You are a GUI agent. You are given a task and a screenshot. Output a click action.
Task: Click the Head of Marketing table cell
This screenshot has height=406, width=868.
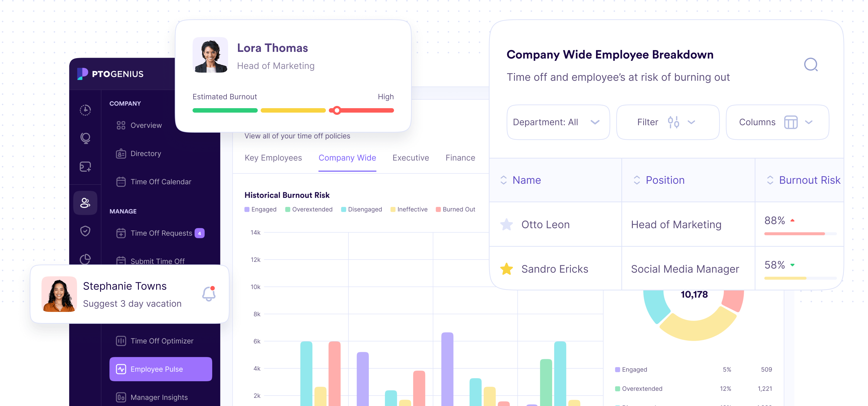pyautogui.click(x=688, y=224)
